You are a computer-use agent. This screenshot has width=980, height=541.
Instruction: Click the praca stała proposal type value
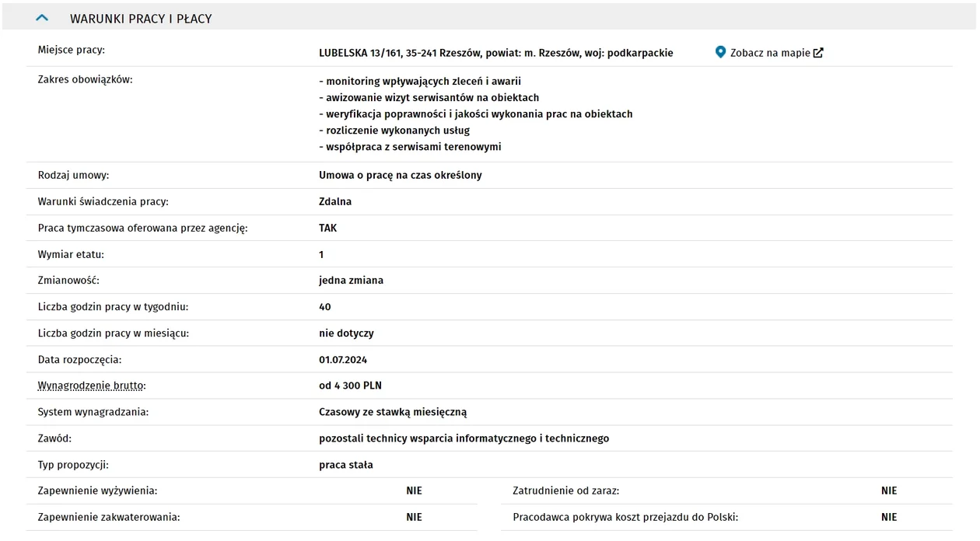click(346, 465)
